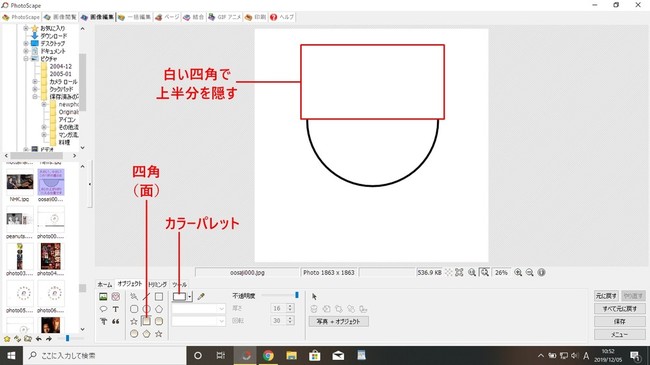Click the すべて元に戻す button

point(620,309)
